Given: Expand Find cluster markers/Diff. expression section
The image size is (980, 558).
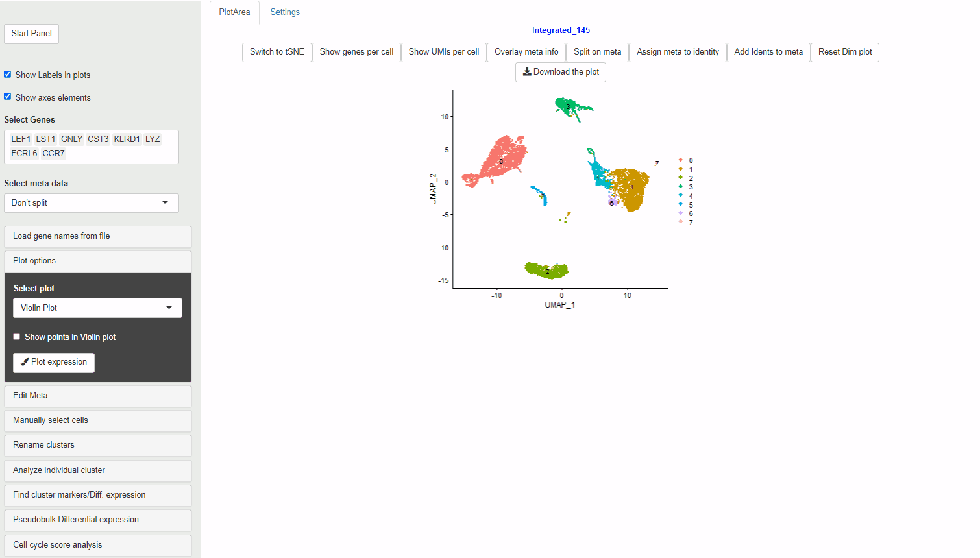Looking at the screenshot, I should 97,495.
